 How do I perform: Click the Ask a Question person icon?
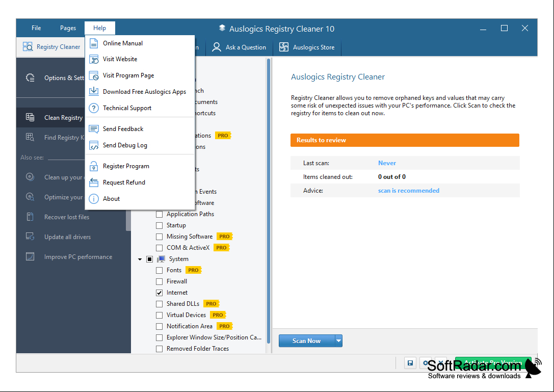(x=216, y=47)
